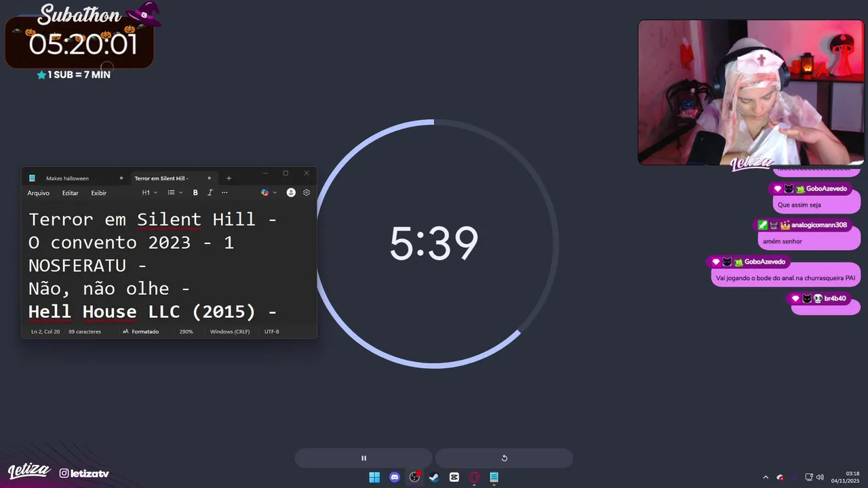The width and height of the screenshot is (868, 488).
Task: Click the Windows (CRLF) line ending entry
Action: click(230, 331)
